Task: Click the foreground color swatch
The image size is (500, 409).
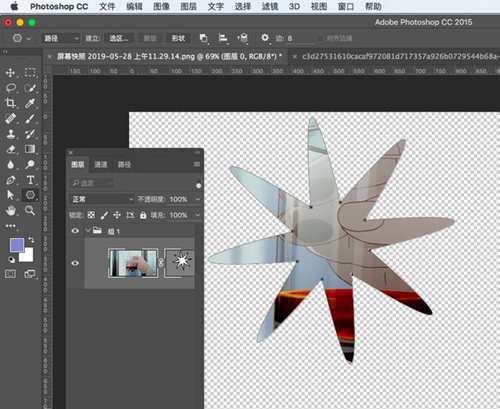Action: point(17,245)
